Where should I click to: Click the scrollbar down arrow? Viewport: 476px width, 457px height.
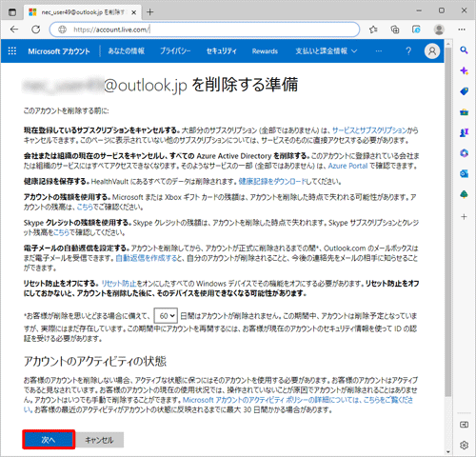tap(448, 451)
